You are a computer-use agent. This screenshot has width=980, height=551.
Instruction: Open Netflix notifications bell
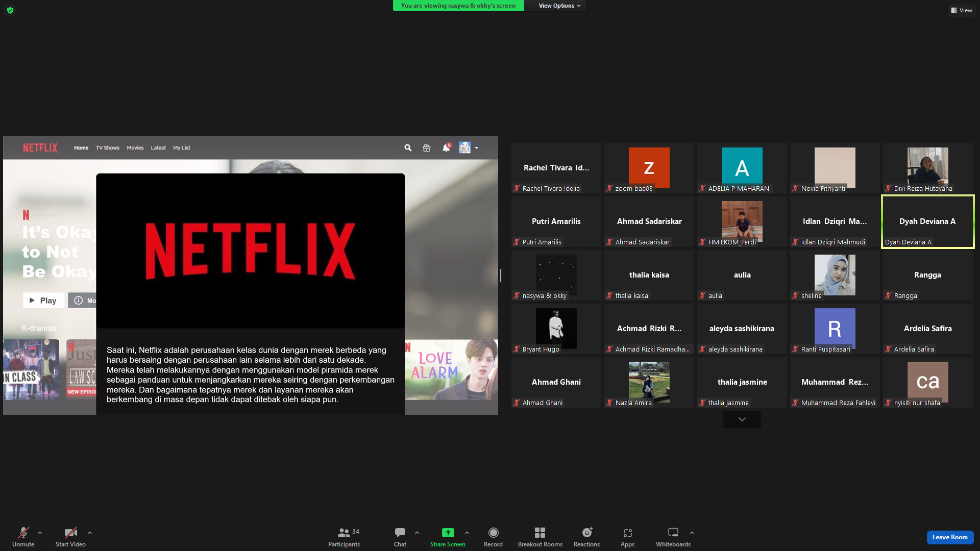(446, 148)
